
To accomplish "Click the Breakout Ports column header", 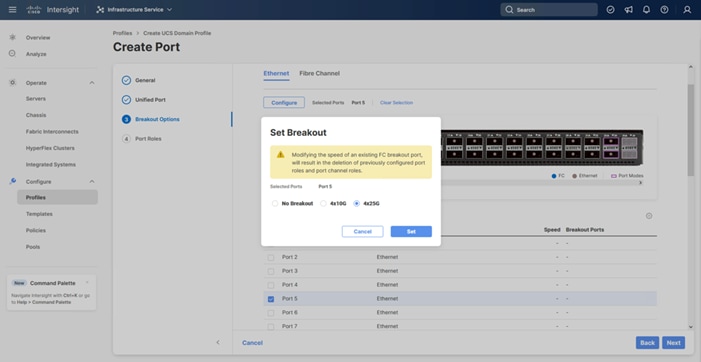I will [585, 230].
